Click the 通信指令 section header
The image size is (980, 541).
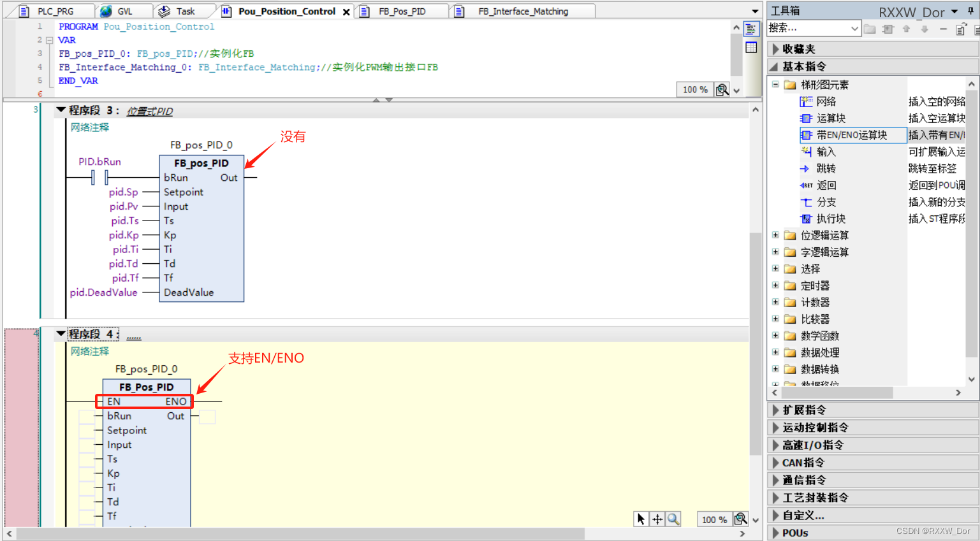click(796, 480)
